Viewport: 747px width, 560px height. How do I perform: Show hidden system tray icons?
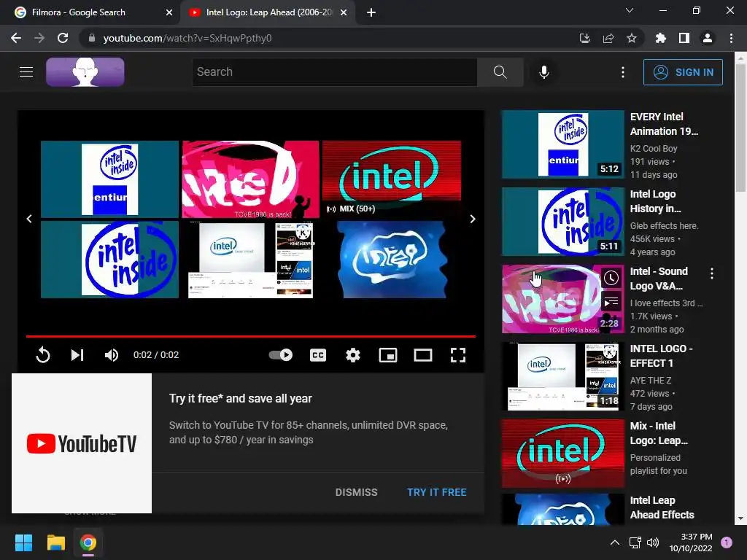pos(614,542)
